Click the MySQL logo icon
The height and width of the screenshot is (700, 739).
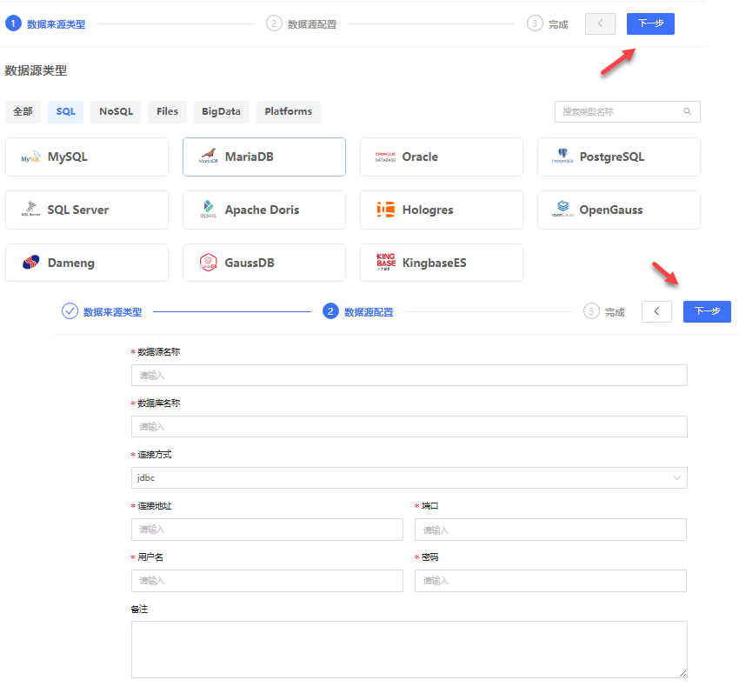(30, 157)
